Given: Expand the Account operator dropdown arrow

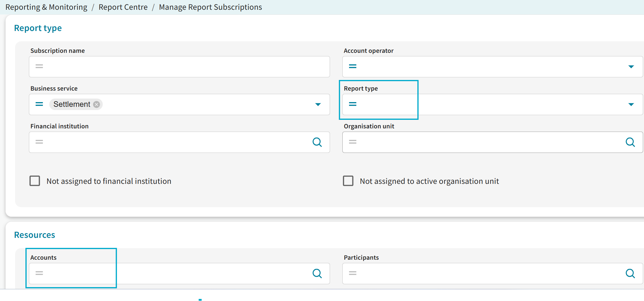Looking at the screenshot, I should (631, 67).
